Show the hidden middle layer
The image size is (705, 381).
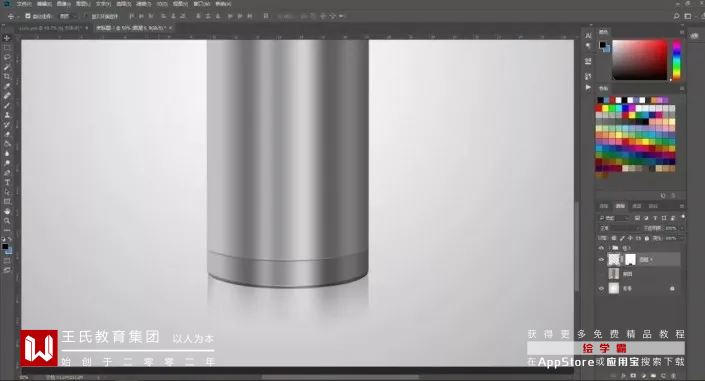[602, 274]
